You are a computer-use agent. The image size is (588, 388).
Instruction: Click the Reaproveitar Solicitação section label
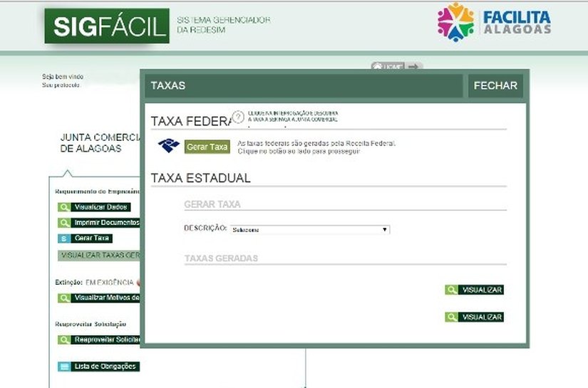coord(91,325)
